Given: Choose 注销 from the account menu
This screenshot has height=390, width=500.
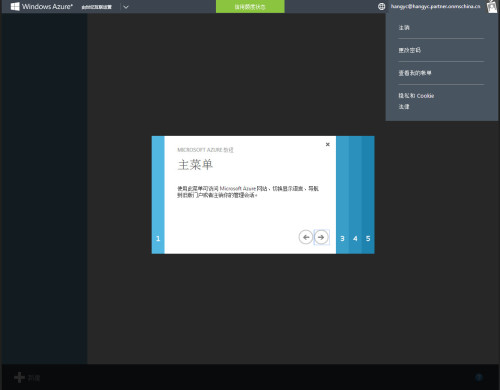Looking at the screenshot, I should (x=404, y=28).
